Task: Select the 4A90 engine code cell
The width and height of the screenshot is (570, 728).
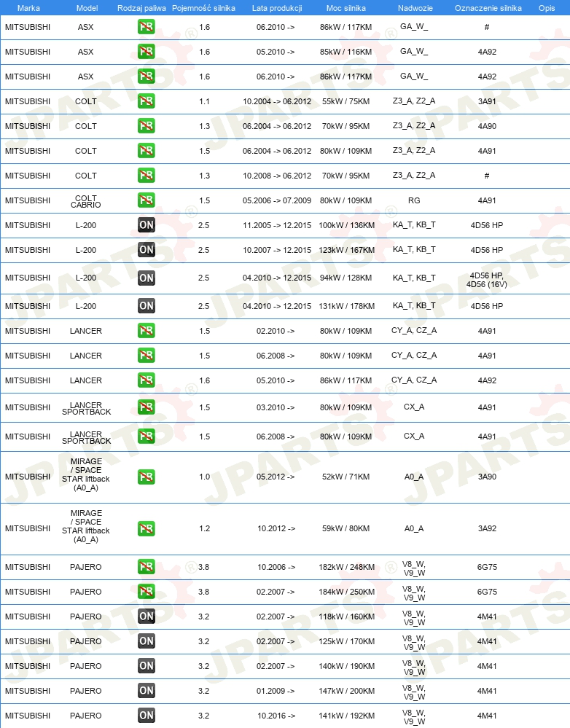Action: click(487, 126)
